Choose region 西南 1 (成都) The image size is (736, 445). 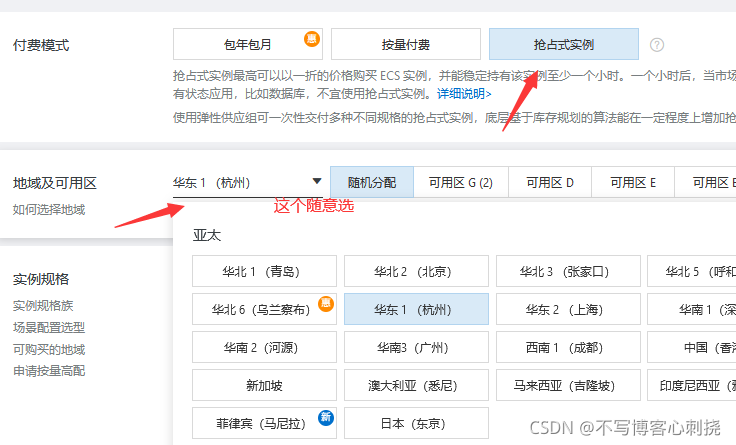click(568, 347)
